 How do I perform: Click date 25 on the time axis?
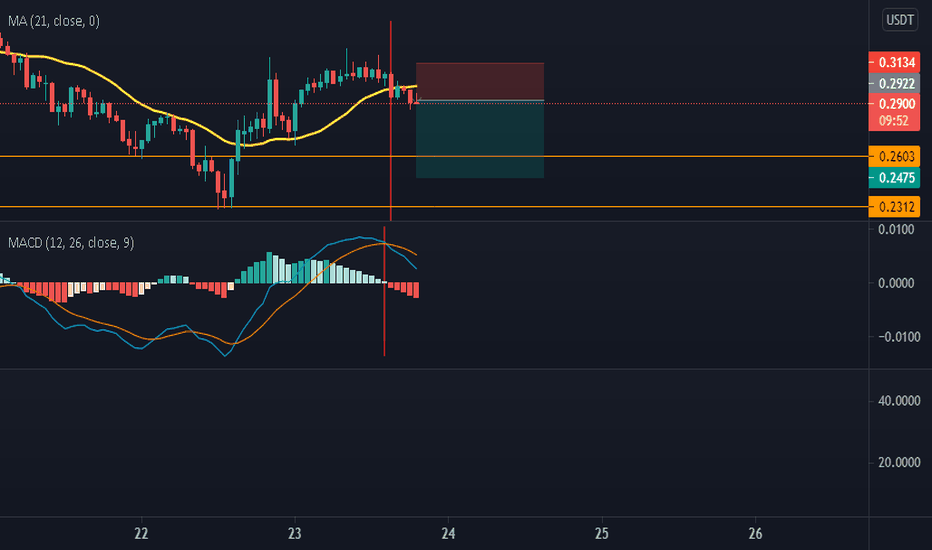(602, 533)
